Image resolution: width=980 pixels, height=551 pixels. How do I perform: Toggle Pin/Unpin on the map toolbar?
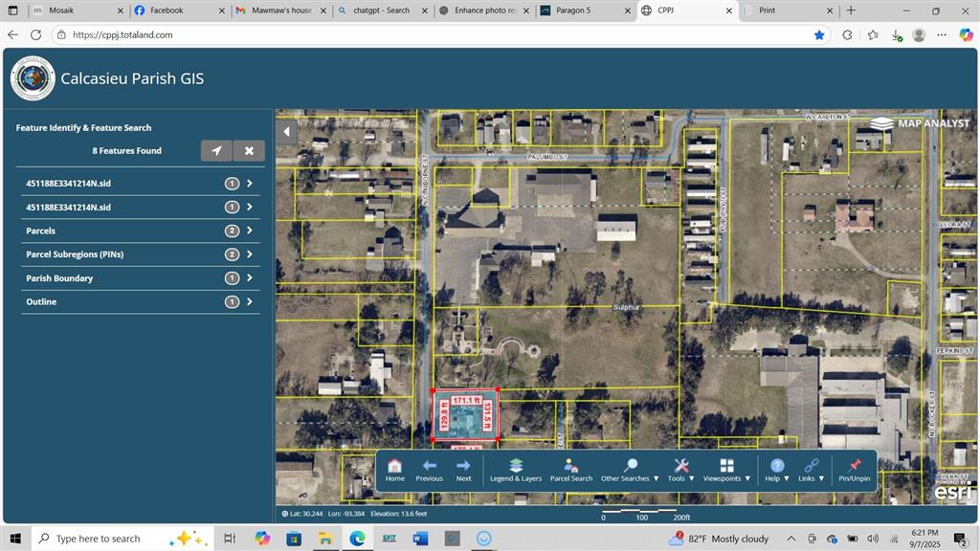click(x=854, y=471)
